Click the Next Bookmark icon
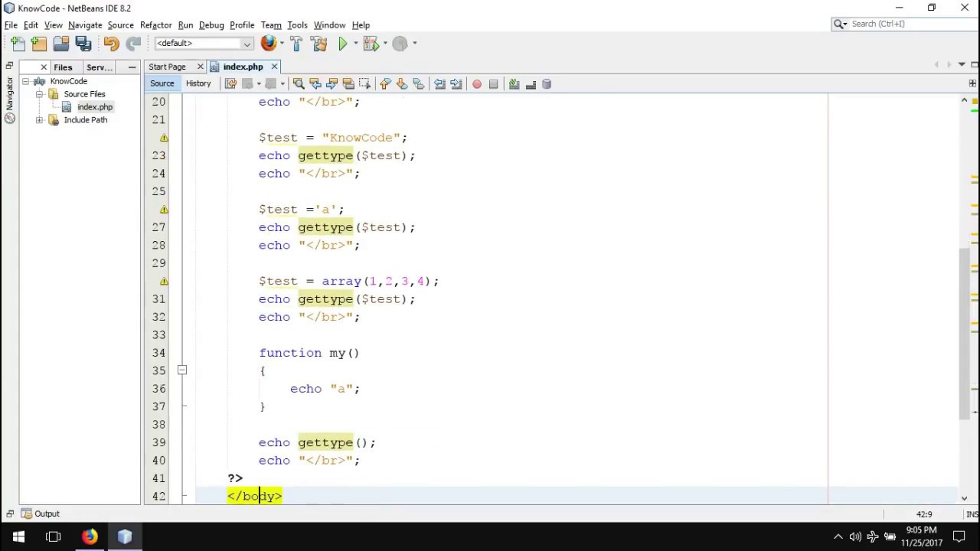This screenshot has width=980, height=551. click(x=401, y=84)
